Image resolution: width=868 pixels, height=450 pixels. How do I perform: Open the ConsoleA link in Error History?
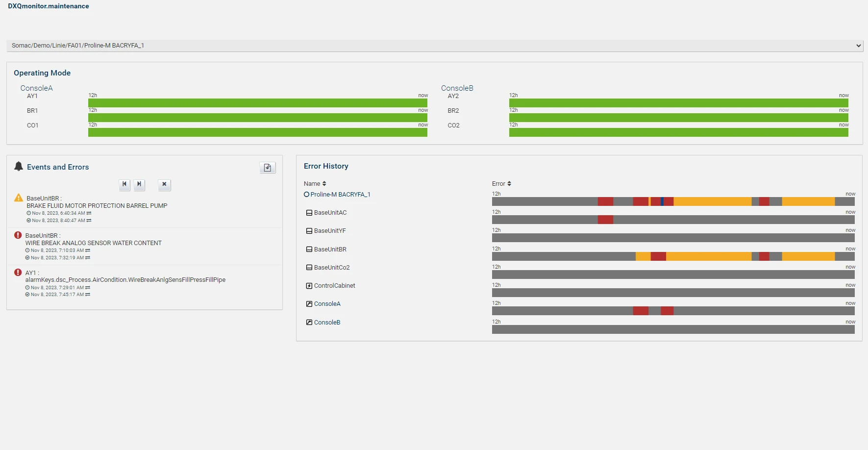tap(327, 304)
